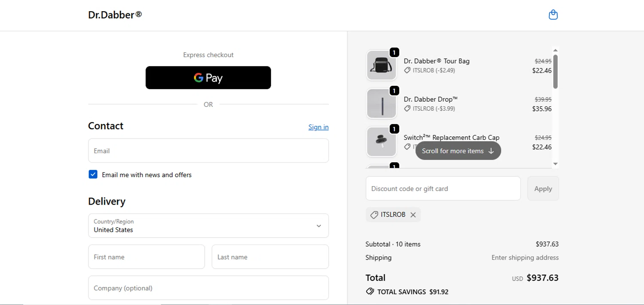Image resolution: width=644 pixels, height=305 pixels.
Task: Click the $35.96 Dr. Dabber Drop price
Action: [x=542, y=109]
